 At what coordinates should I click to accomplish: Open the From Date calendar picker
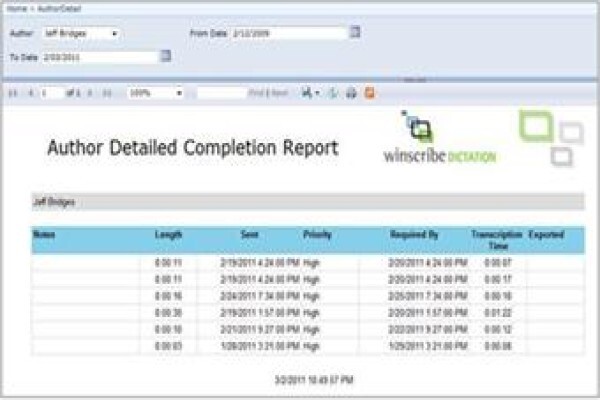point(355,32)
